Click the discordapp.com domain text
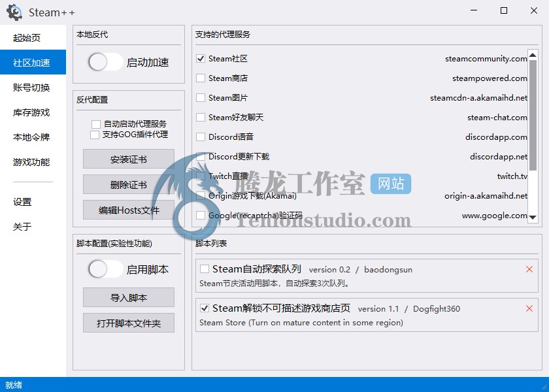This screenshot has width=549, height=392. tap(496, 137)
